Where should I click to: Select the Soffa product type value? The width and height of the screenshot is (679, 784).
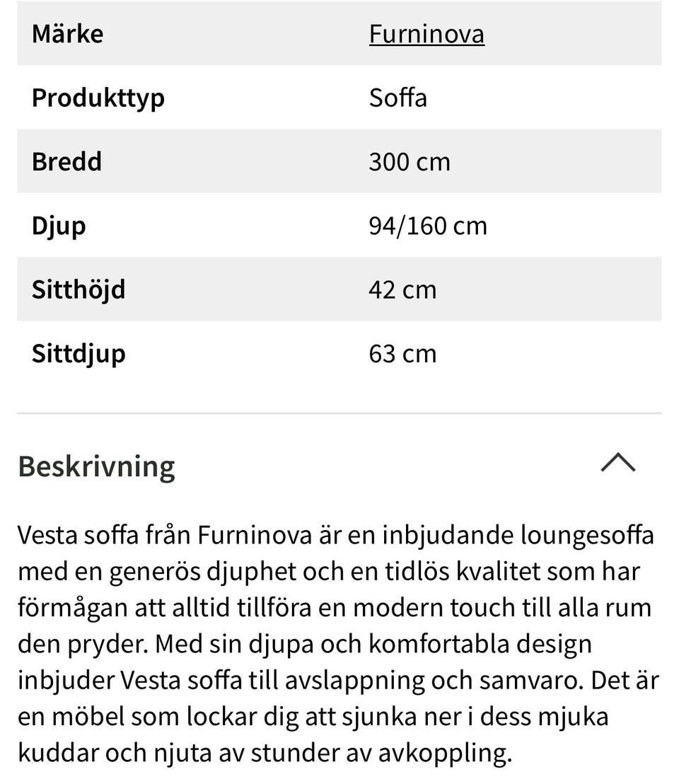coord(397,98)
